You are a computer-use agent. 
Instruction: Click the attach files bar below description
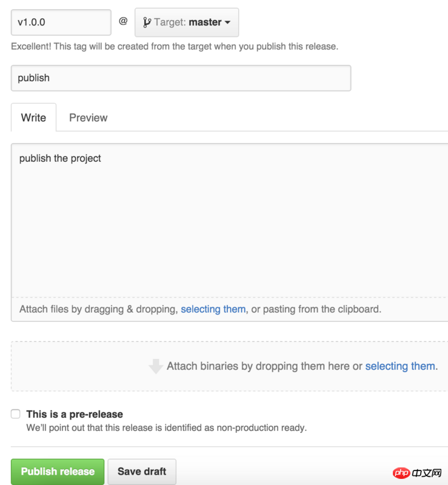(230, 309)
